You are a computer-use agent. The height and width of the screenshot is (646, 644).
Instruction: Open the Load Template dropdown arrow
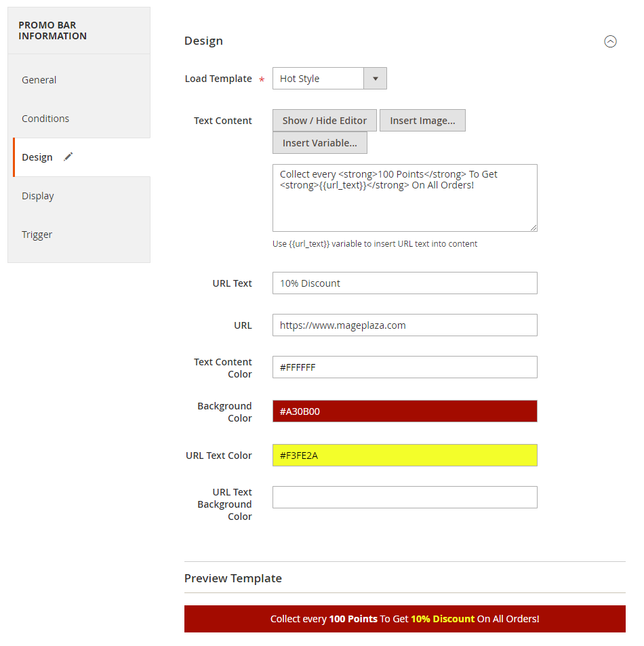pyautogui.click(x=375, y=78)
